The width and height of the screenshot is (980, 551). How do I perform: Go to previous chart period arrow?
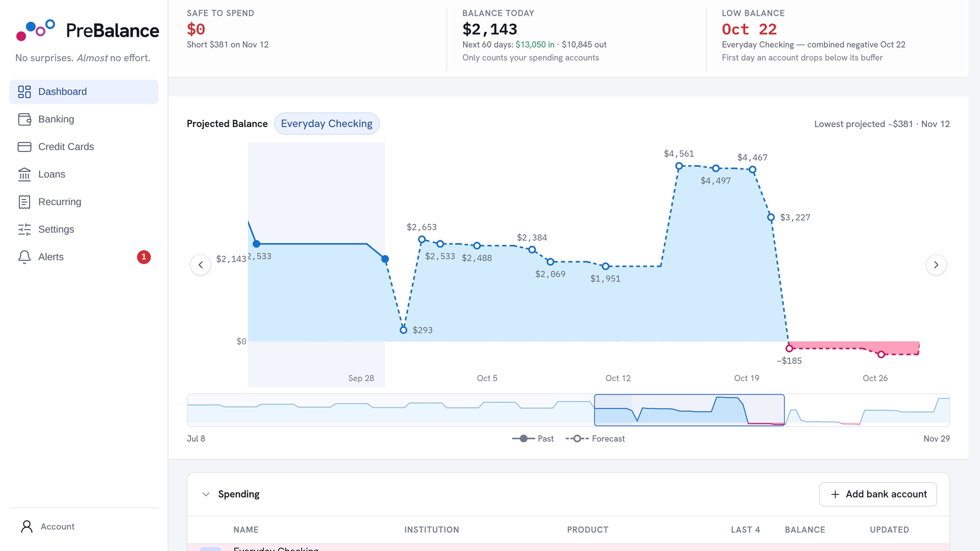(x=201, y=265)
